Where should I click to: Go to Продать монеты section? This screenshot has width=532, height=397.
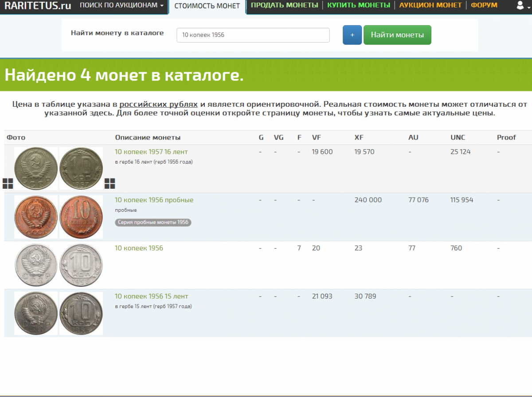pos(284,5)
